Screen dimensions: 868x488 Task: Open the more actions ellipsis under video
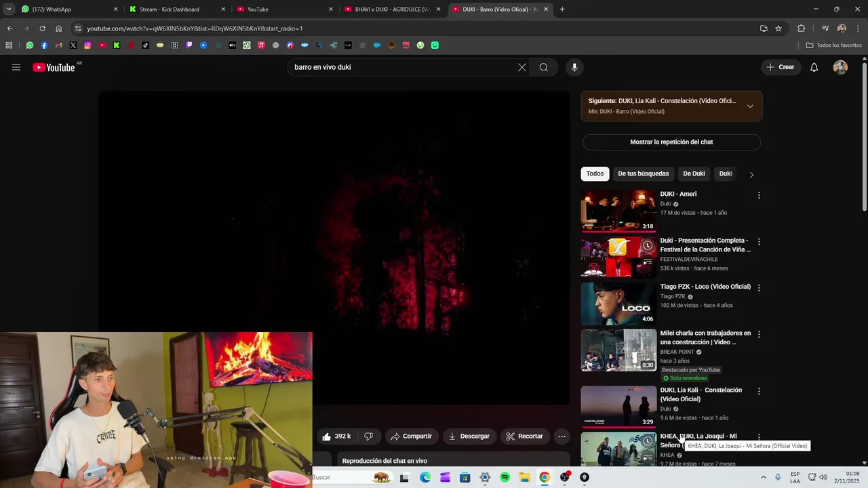[x=561, y=436]
